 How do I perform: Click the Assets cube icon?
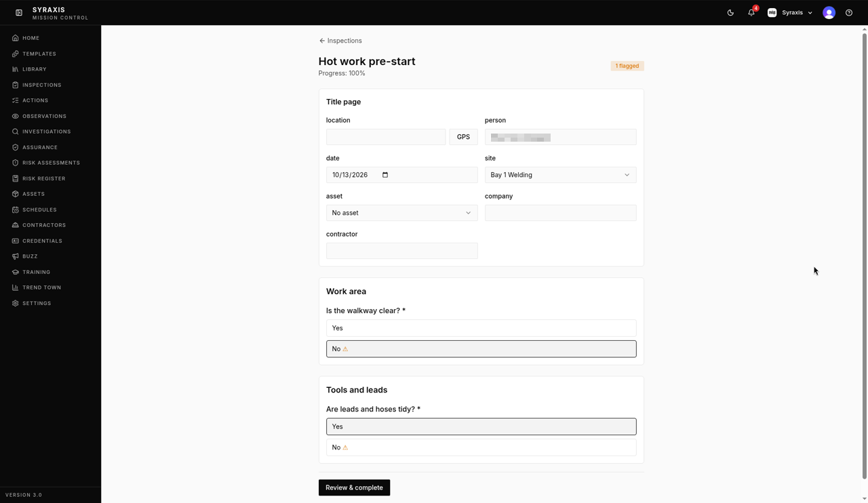click(16, 194)
